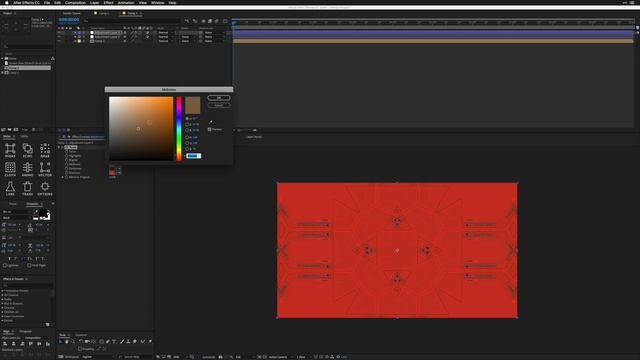Image resolution: width=640 pixels, height=360 pixels.
Task: Select Comp 1 item in Project panel
Action: click(x=14, y=73)
